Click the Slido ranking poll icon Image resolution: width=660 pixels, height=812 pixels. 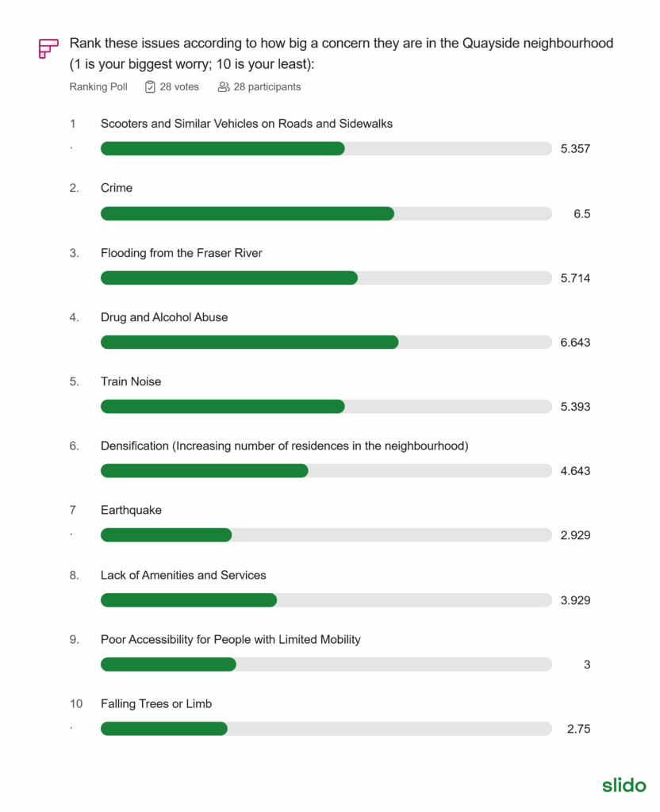coord(48,48)
